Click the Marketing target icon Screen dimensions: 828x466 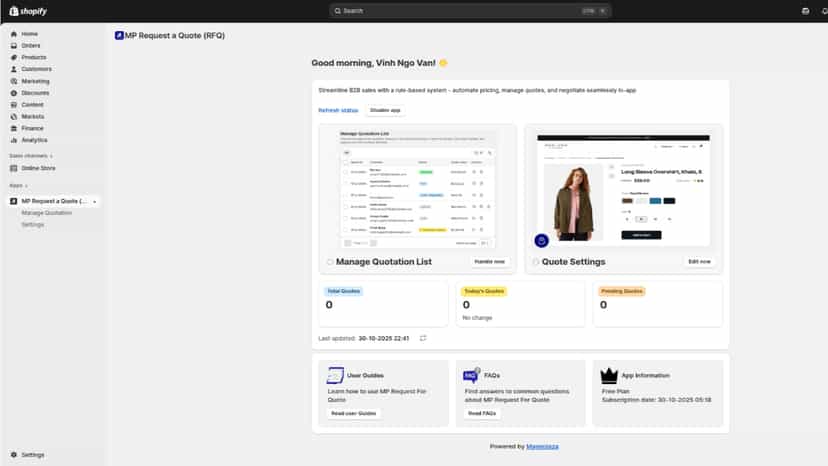click(14, 81)
